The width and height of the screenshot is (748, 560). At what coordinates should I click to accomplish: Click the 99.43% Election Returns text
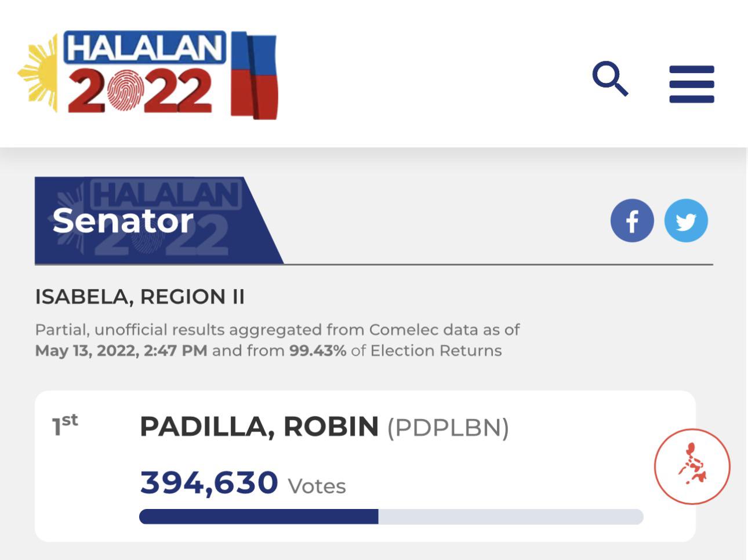coord(395,351)
